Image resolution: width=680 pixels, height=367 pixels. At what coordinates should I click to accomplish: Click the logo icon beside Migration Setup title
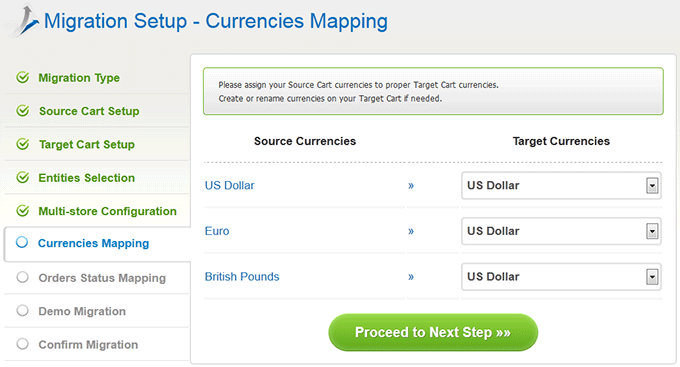(x=26, y=21)
